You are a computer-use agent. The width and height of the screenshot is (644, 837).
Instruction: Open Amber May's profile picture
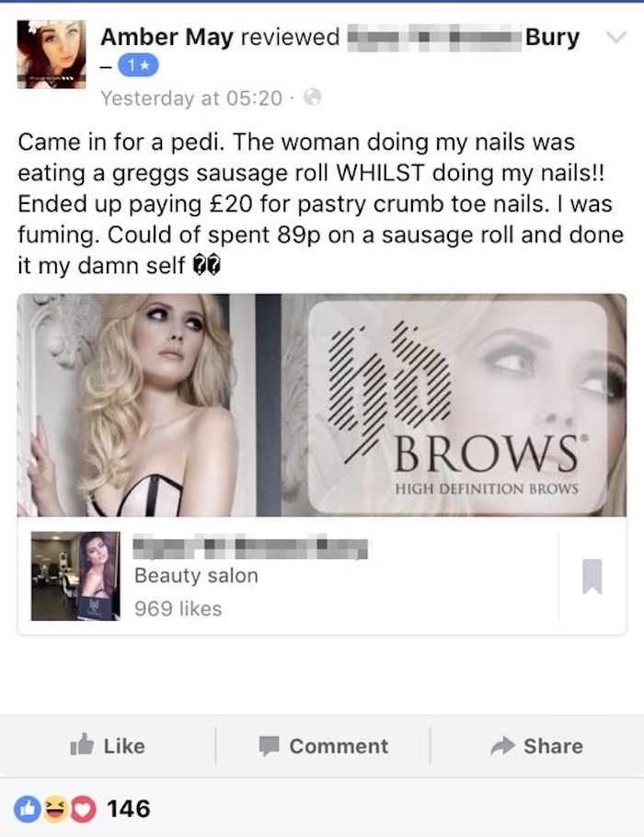[x=52, y=54]
